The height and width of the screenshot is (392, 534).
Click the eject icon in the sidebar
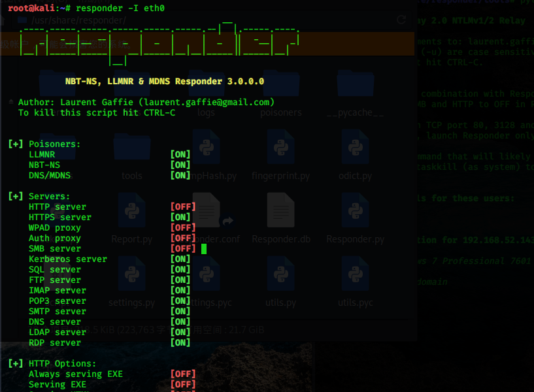click(x=11, y=101)
